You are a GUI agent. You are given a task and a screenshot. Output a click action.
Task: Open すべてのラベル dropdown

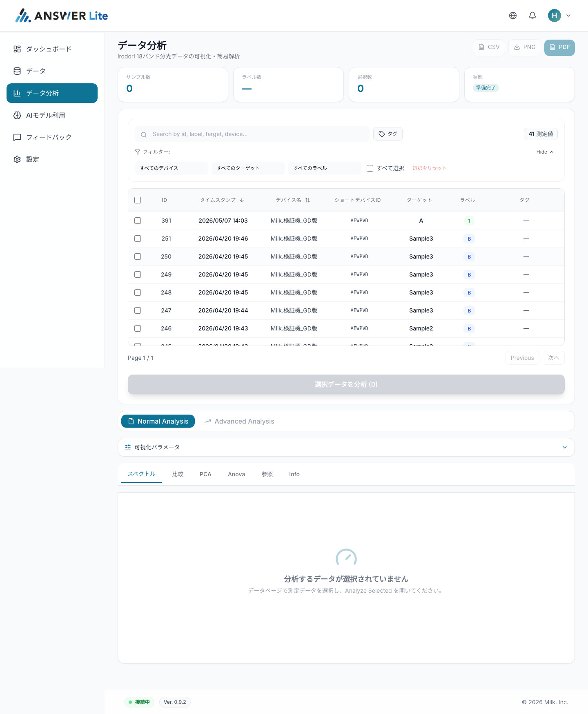pyautogui.click(x=325, y=168)
